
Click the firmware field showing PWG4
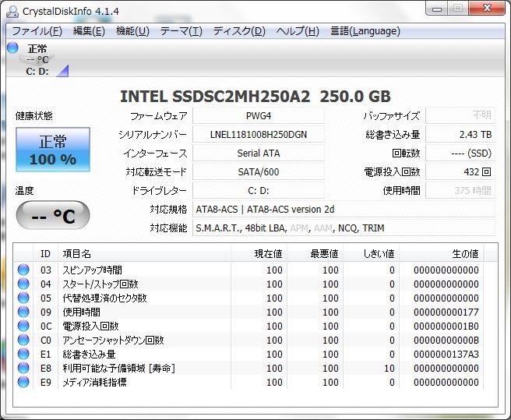point(258,115)
